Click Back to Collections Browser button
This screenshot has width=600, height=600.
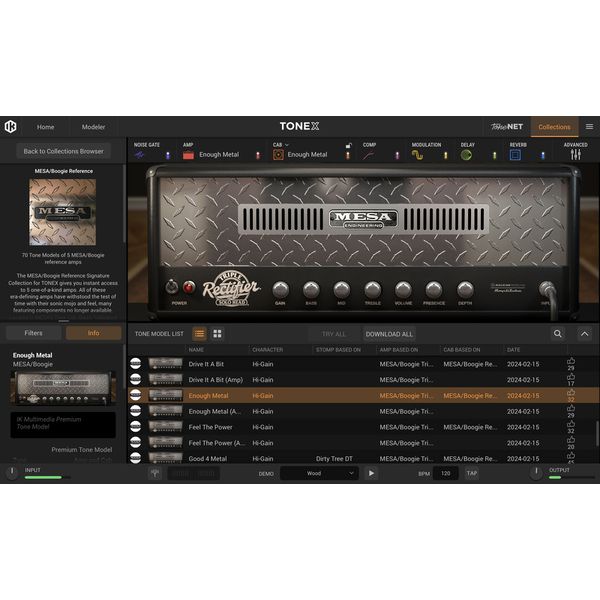click(x=64, y=151)
